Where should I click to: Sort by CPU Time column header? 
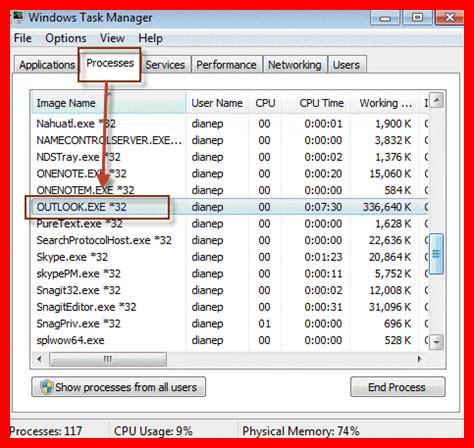tap(316, 103)
